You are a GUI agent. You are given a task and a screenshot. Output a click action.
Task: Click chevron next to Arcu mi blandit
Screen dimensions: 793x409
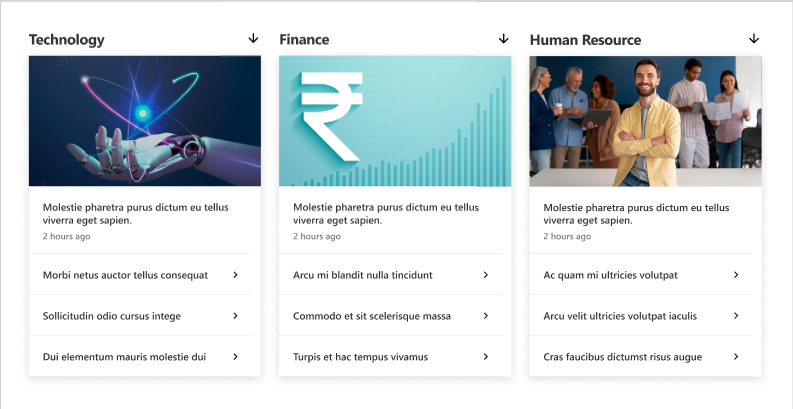click(x=485, y=275)
